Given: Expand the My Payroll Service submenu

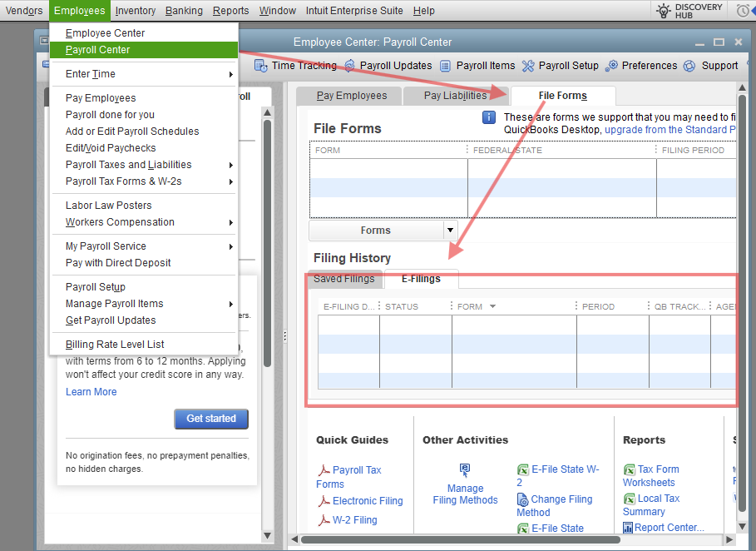Looking at the screenshot, I should [x=231, y=246].
